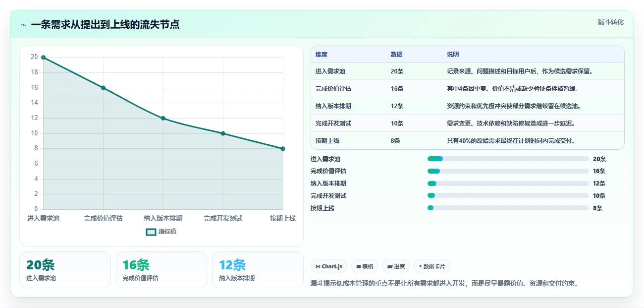The width and height of the screenshot is (644, 308).
Task: Click the x-axis label 按期上线
Action: tap(283, 218)
